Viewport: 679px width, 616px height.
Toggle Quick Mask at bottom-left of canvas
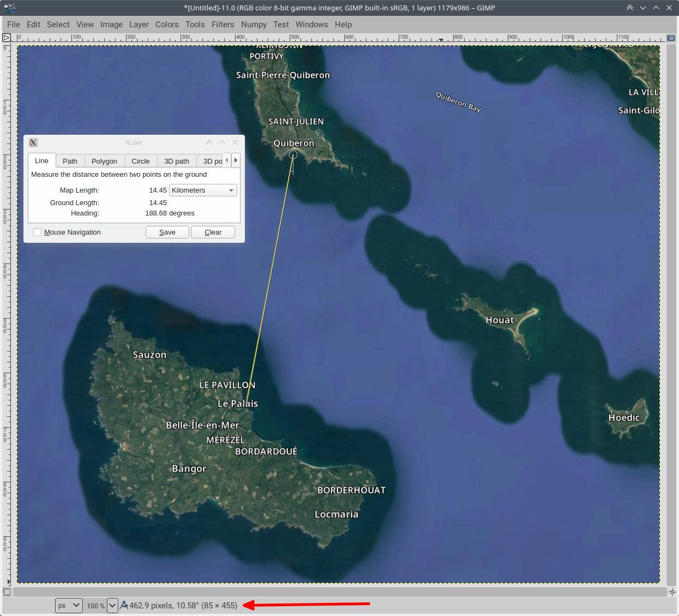(x=7, y=591)
